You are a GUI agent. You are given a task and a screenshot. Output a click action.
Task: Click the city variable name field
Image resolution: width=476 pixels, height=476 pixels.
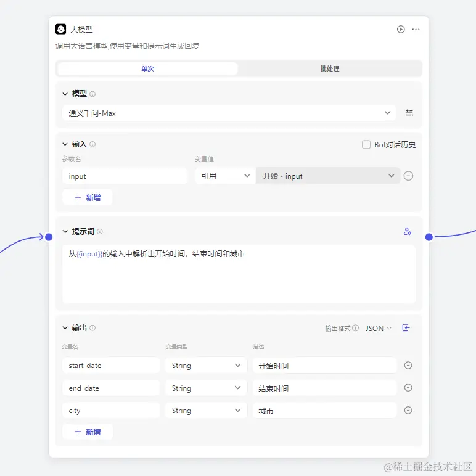click(x=111, y=411)
